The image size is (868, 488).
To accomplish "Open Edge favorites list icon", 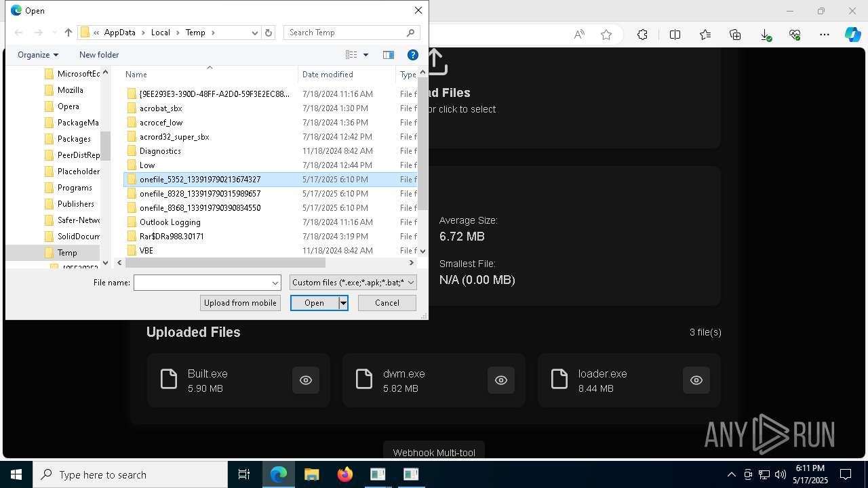I will click(x=705, y=35).
